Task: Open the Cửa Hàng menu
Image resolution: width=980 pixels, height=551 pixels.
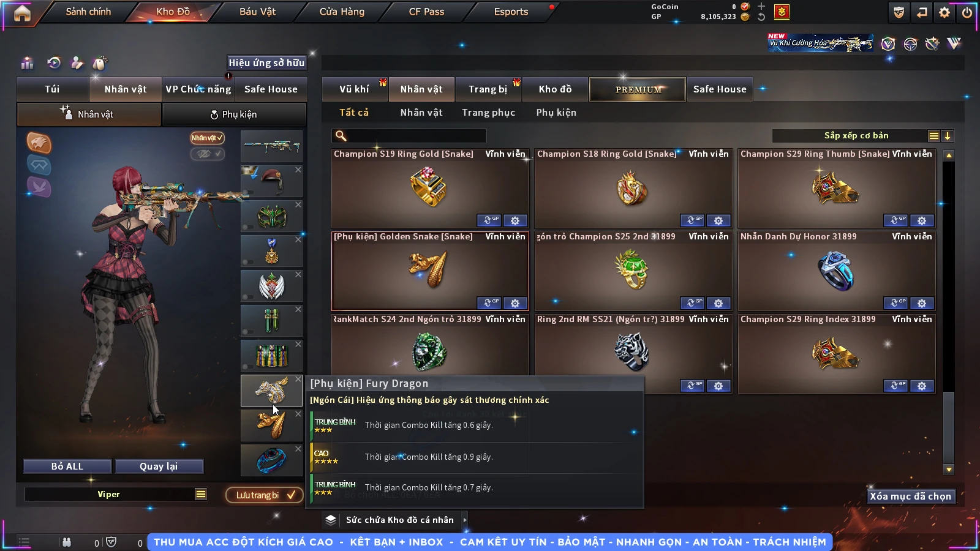Action: (x=342, y=12)
